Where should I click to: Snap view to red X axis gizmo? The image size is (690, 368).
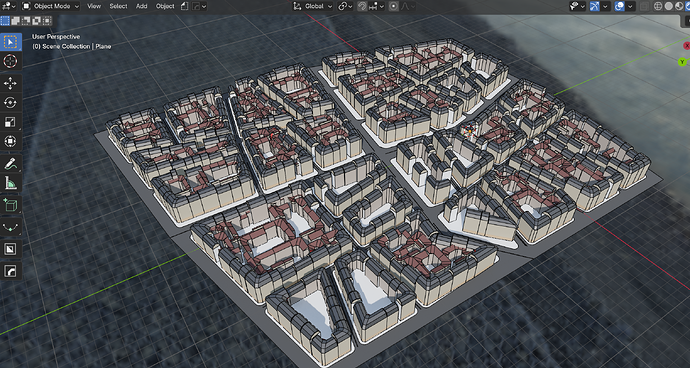click(686, 46)
